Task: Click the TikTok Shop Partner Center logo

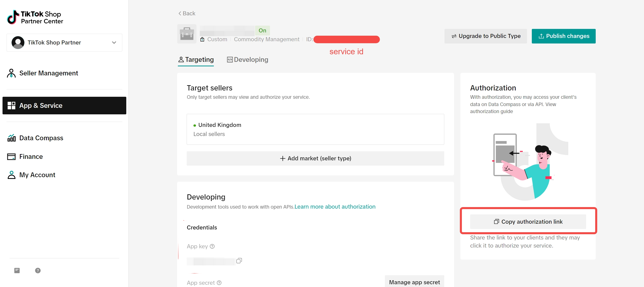Action: coord(35,17)
